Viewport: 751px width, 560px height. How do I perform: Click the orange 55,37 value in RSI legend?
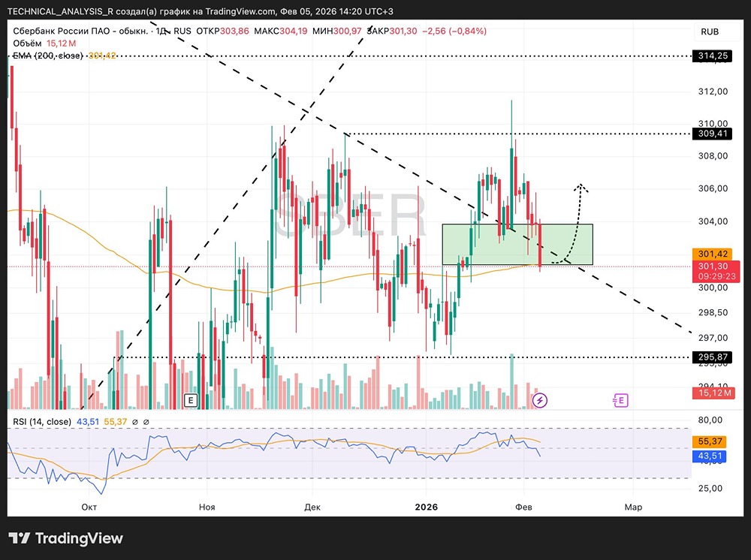(x=116, y=422)
